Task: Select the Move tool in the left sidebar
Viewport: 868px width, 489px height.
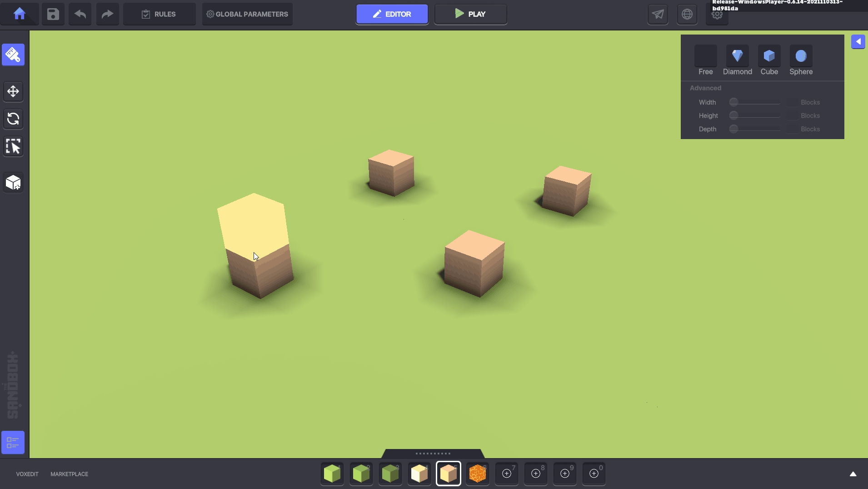Action: coord(13,91)
